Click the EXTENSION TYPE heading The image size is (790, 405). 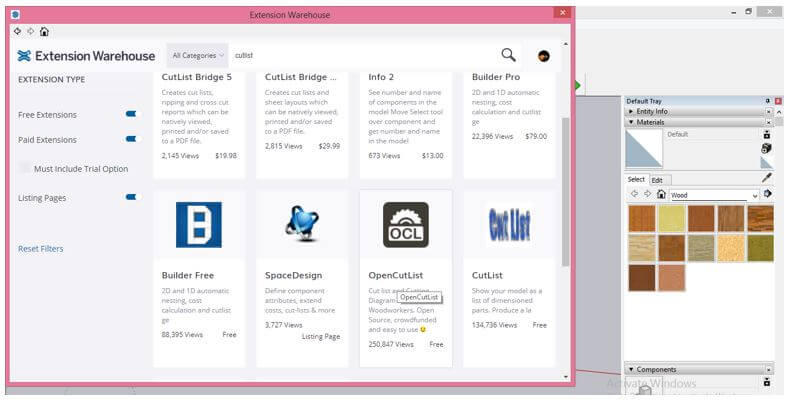pos(51,80)
